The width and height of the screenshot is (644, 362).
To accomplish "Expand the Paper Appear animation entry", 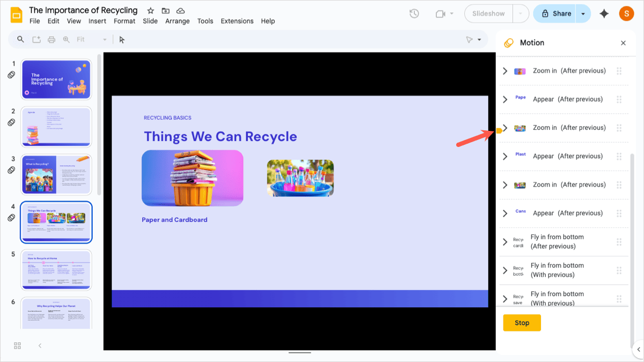I will coord(505,99).
